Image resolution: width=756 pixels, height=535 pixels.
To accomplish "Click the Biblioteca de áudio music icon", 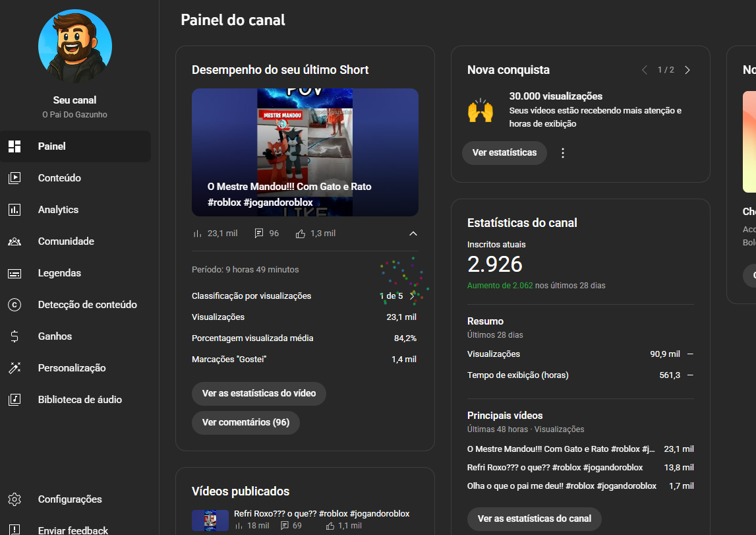I will 15,400.
